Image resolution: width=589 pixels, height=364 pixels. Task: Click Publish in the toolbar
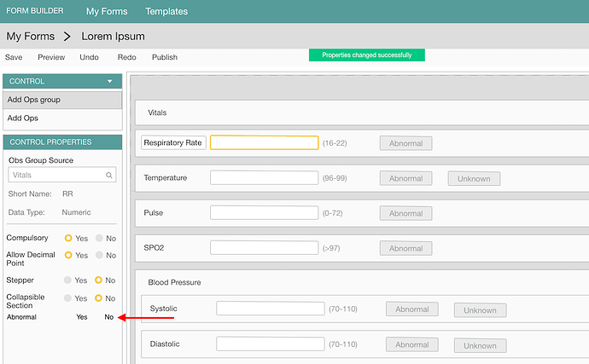coord(165,57)
